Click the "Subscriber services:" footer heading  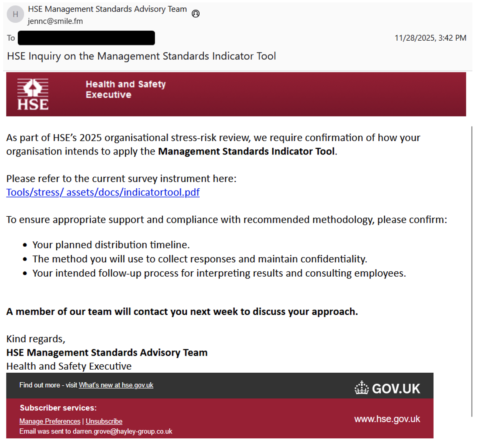pos(58,408)
